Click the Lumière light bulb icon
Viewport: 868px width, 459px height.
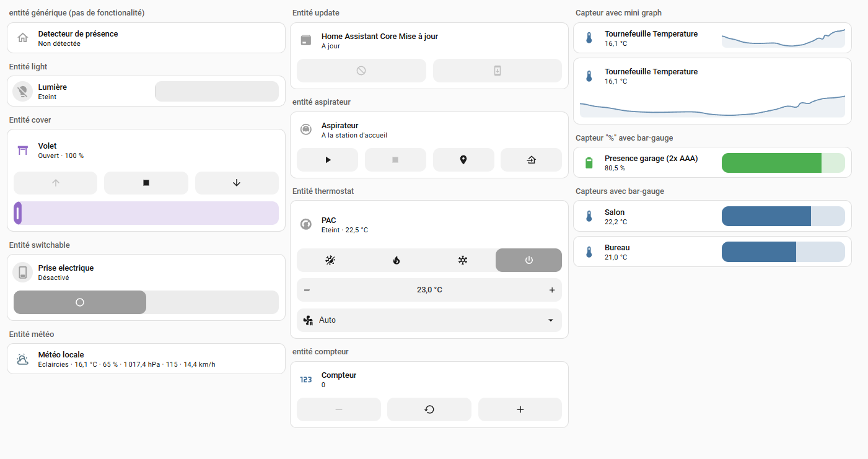tap(23, 92)
